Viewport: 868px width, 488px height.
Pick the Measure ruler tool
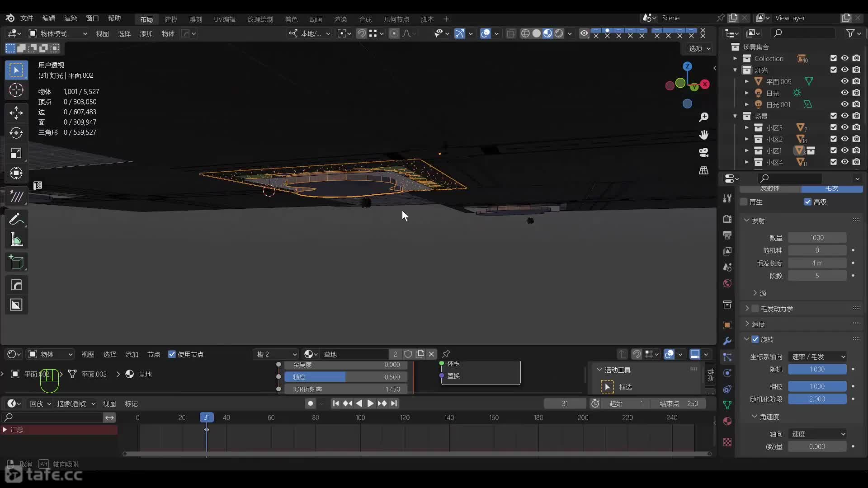pos(16,239)
